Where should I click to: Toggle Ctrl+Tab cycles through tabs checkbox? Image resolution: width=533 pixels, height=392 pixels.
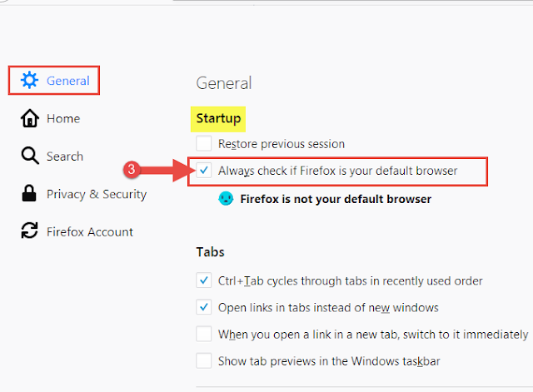[x=203, y=280]
